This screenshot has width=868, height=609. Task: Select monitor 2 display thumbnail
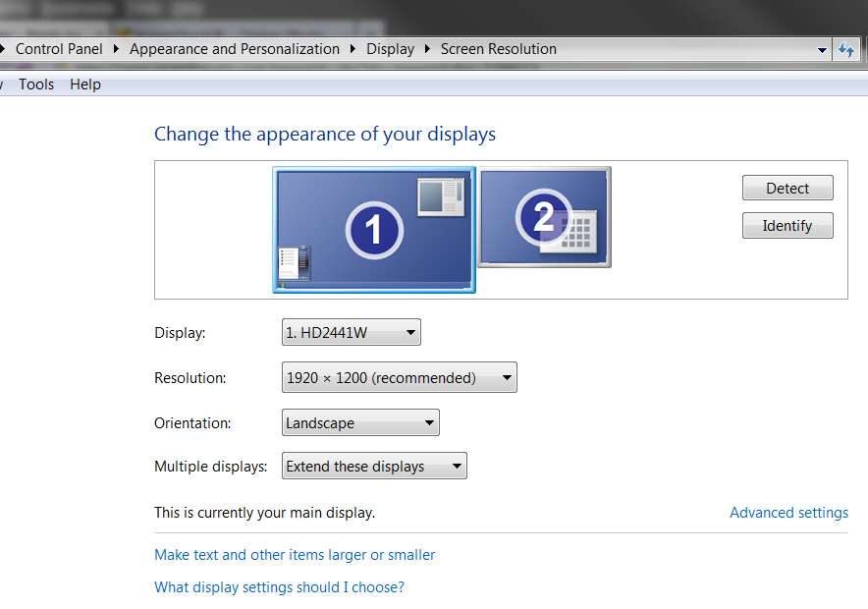(x=545, y=217)
